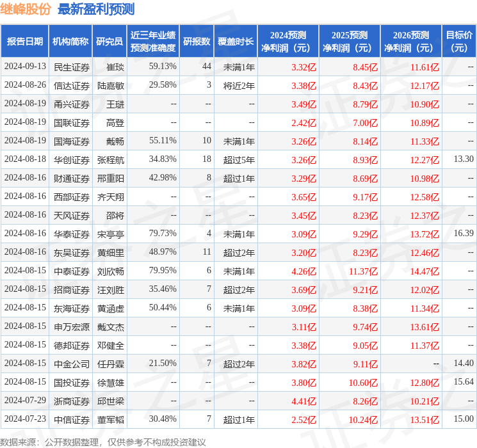Image resolution: width=477 pixels, height=448 pixels.
Task: Click the date 2024-09-13
Action: pyautogui.click(x=25, y=66)
